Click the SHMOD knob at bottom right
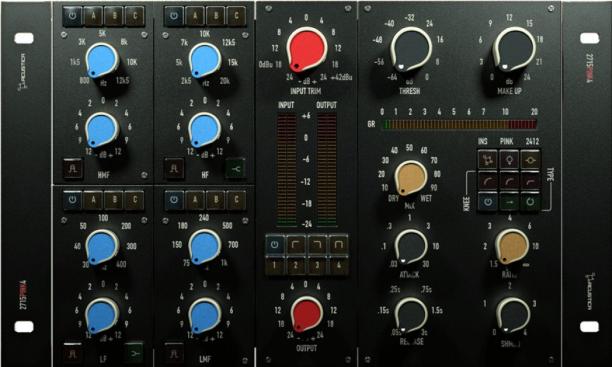The image size is (612, 367). (513, 315)
